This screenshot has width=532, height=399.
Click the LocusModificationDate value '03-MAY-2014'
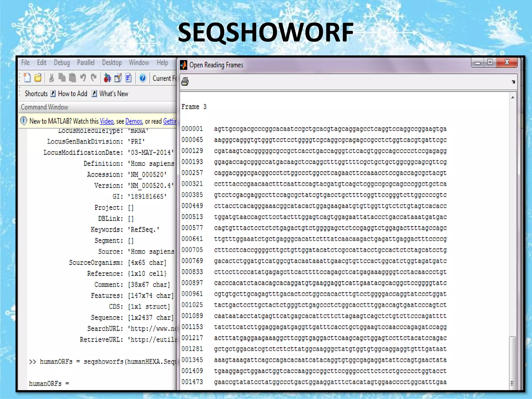pyautogui.click(x=151, y=152)
